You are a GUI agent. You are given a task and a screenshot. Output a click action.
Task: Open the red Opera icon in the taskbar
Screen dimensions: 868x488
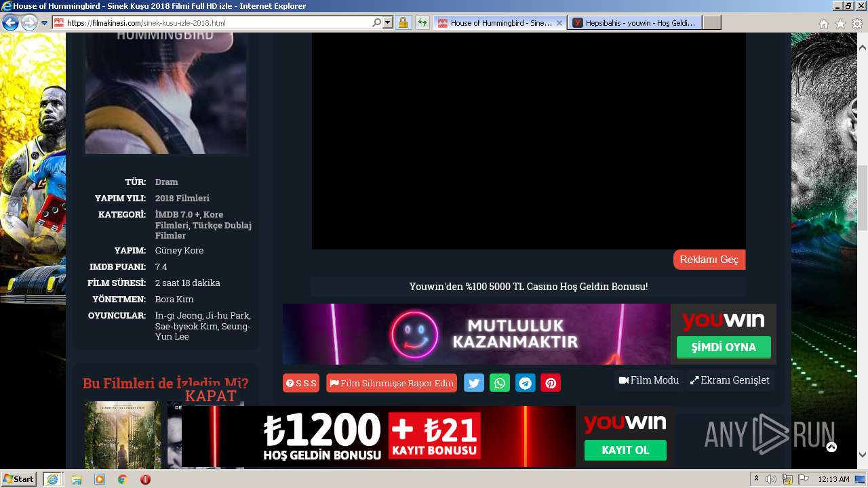145,479
